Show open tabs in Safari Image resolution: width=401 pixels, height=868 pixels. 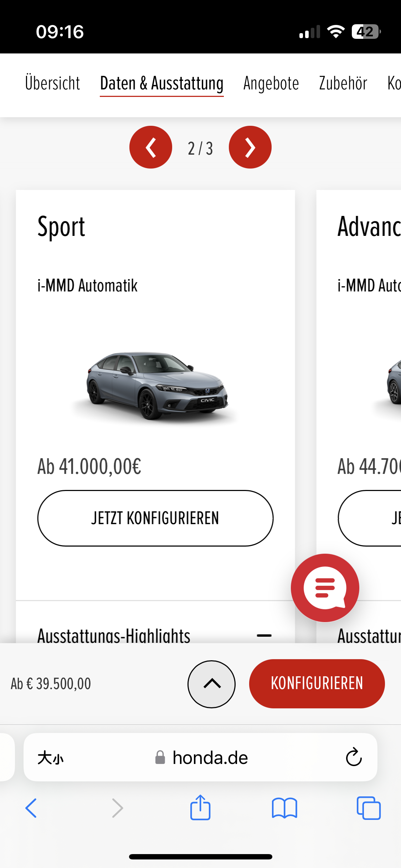point(369,808)
